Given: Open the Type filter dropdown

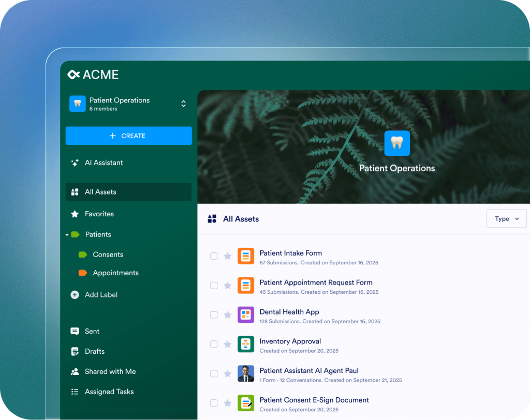Looking at the screenshot, I should [x=506, y=218].
